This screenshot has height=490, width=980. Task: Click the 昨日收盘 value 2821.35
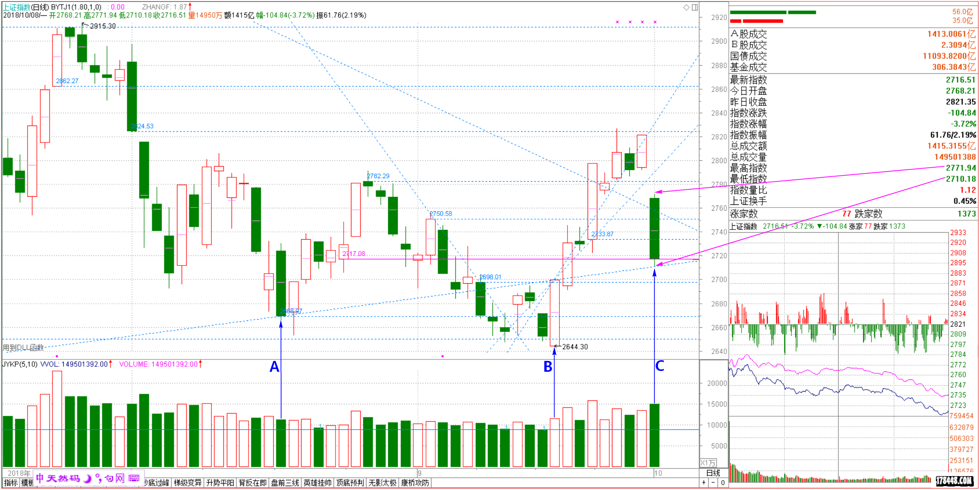[x=961, y=102]
